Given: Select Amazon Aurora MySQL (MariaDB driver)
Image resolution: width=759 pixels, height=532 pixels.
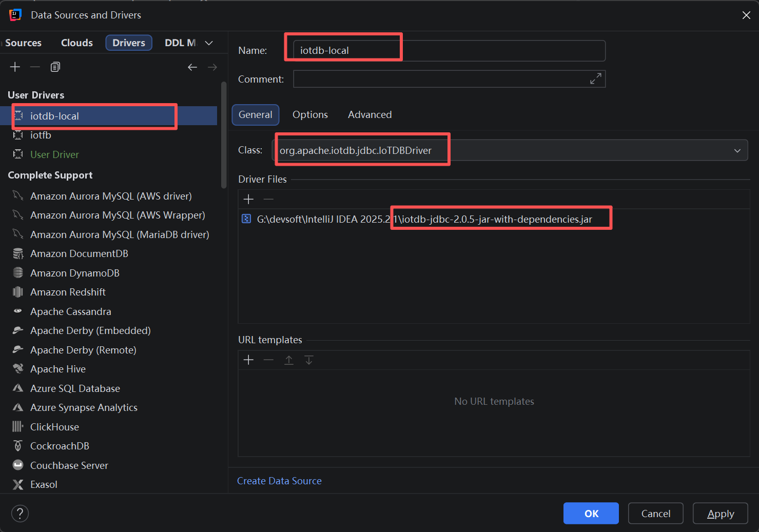Looking at the screenshot, I should pyautogui.click(x=108, y=234).
